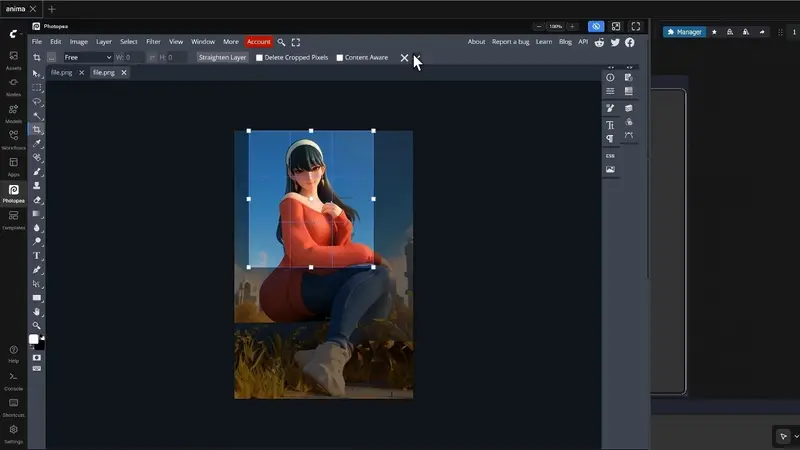
Task: Open Assets in the left sidebar
Action: 13,60
